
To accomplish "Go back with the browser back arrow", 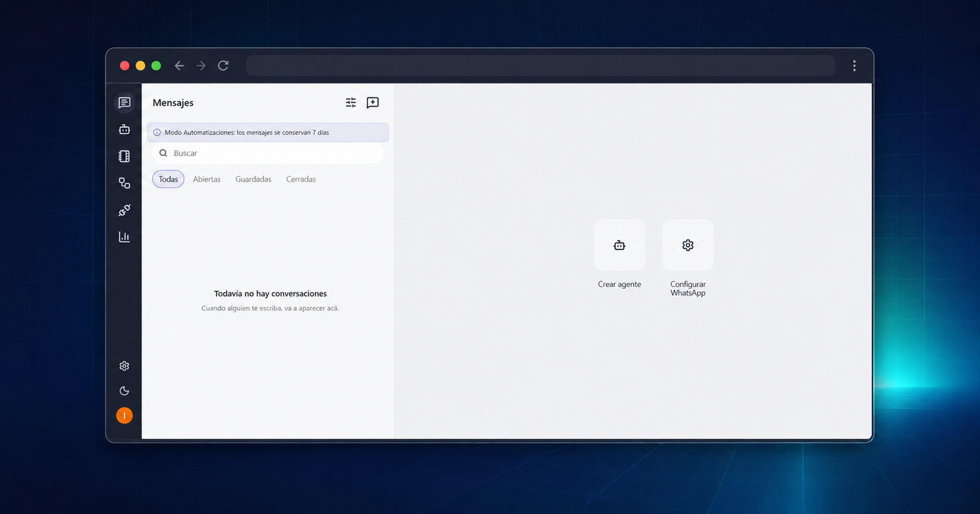I will pos(179,65).
